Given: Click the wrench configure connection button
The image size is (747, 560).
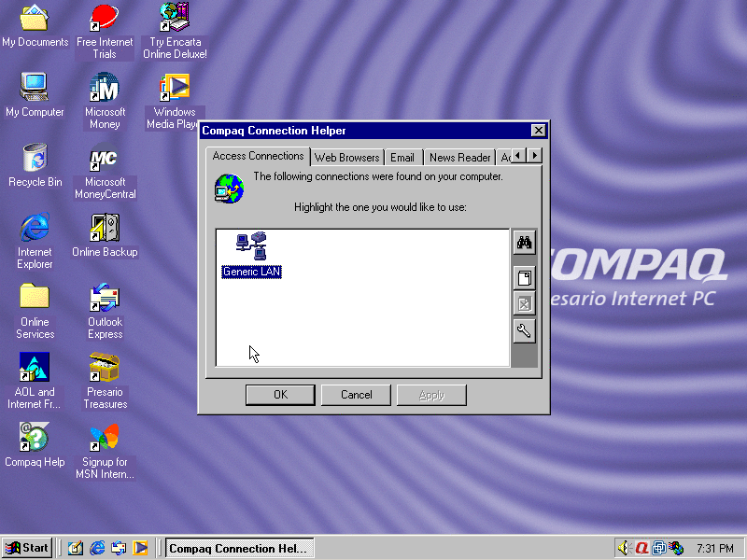Looking at the screenshot, I should (524, 331).
